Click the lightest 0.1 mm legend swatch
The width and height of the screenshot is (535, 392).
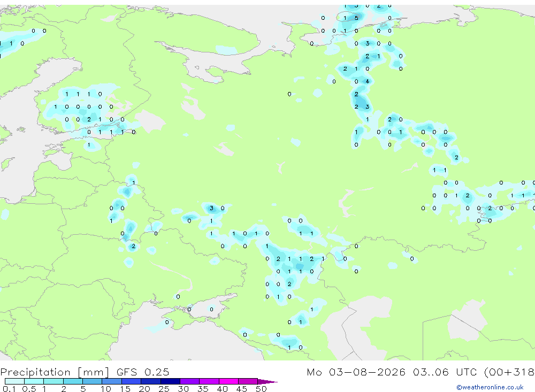[x=14, y=381]
